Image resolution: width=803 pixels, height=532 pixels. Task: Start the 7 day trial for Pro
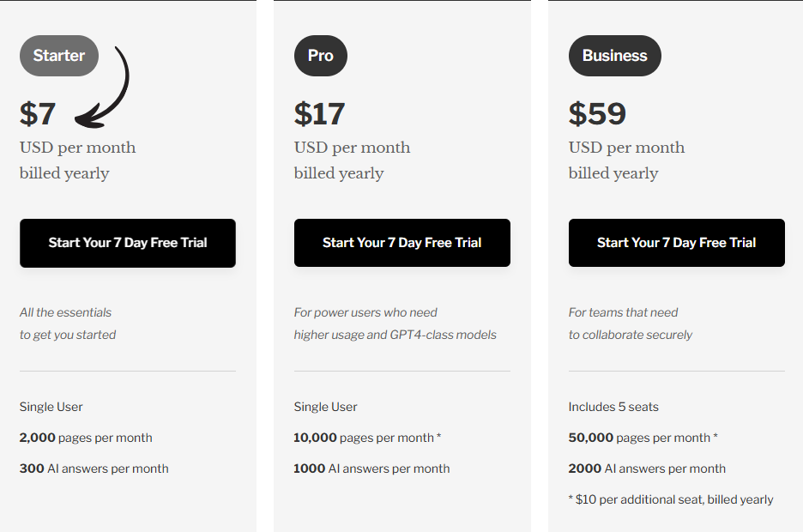[401, 243]
